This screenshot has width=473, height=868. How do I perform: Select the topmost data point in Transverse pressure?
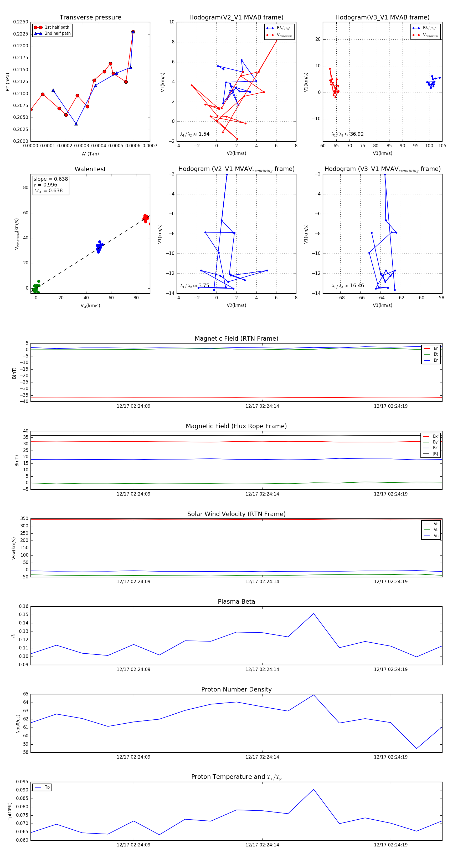tap(133, 32)
